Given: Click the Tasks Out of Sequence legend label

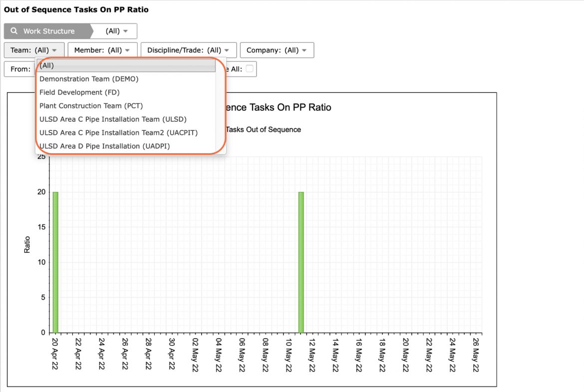Looking at the screenshot, I should (264, 130).
